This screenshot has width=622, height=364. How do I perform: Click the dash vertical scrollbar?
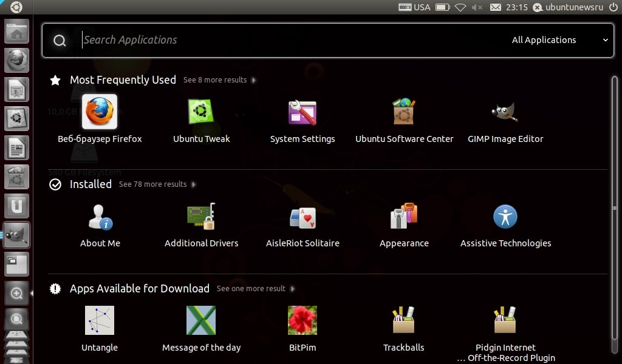pyautogui.click(x=615, y=214)
